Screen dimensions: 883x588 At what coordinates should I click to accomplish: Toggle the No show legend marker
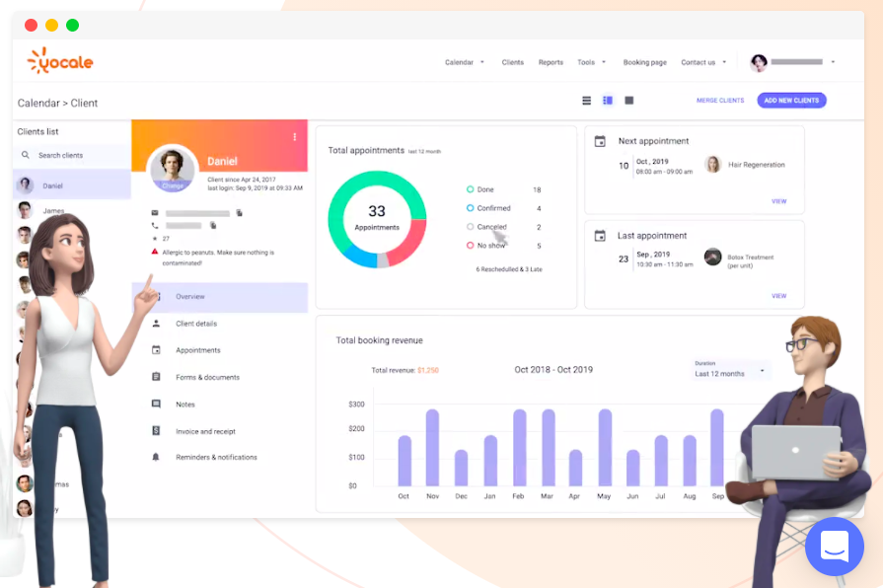tap(470, 245)
